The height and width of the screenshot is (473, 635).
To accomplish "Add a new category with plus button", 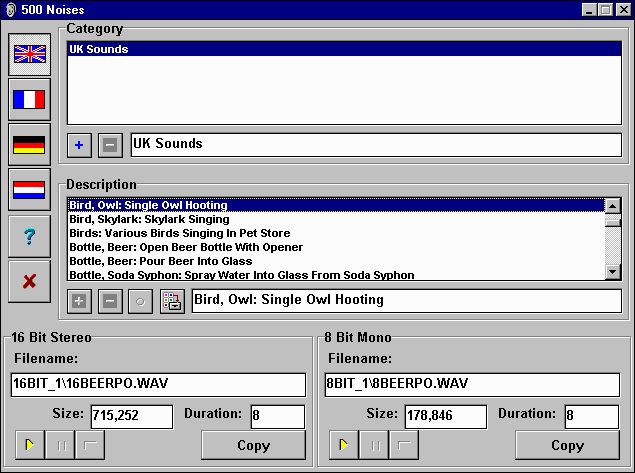I will pyautogui.click(x=80, y=145).
